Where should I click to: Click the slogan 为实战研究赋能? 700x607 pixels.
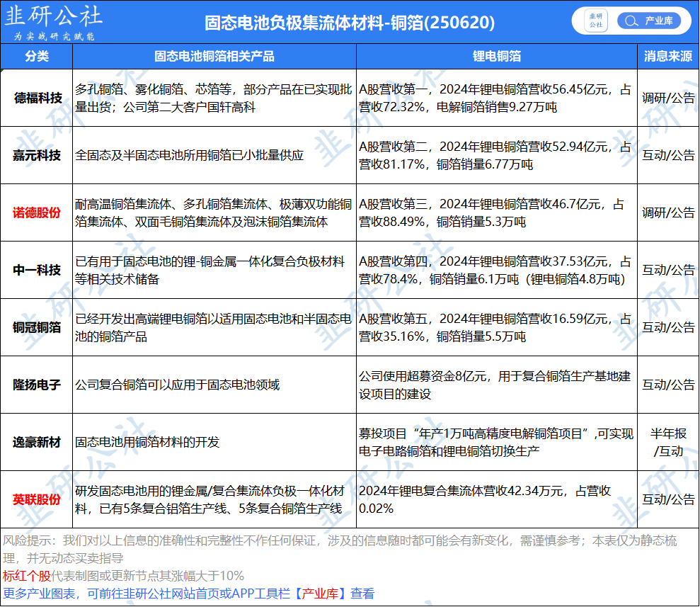click(x=54, y=36)
